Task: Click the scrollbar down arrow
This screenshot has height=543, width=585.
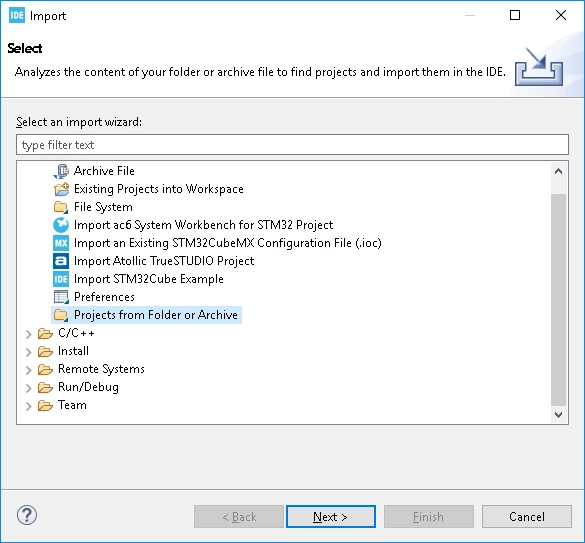Action: pos(558,415)
